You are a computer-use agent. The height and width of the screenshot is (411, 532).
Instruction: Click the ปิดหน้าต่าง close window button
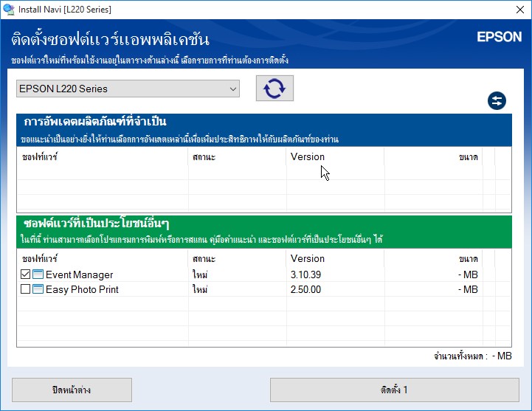(72, 390)
